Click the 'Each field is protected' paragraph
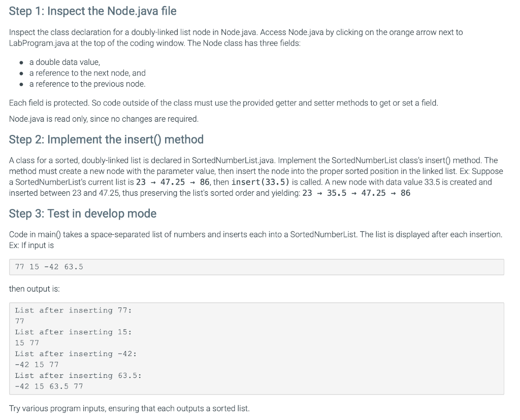 [x=223, y=103]
